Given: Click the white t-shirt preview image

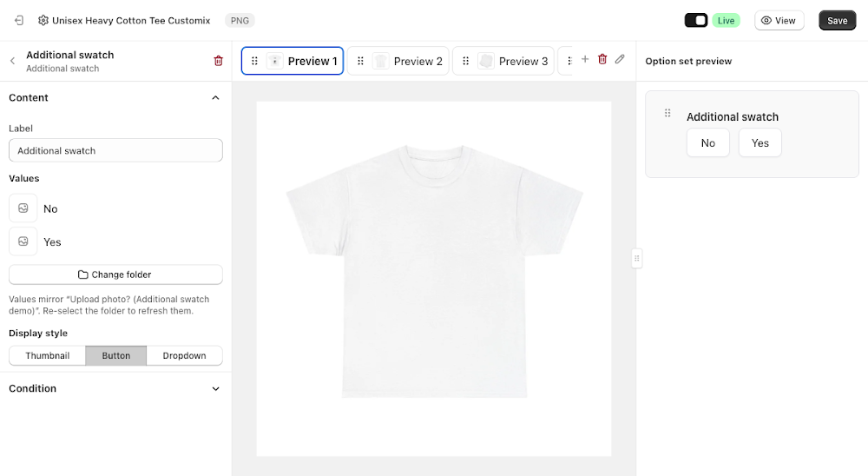Looking at the screenshot, I should point(434,272).
